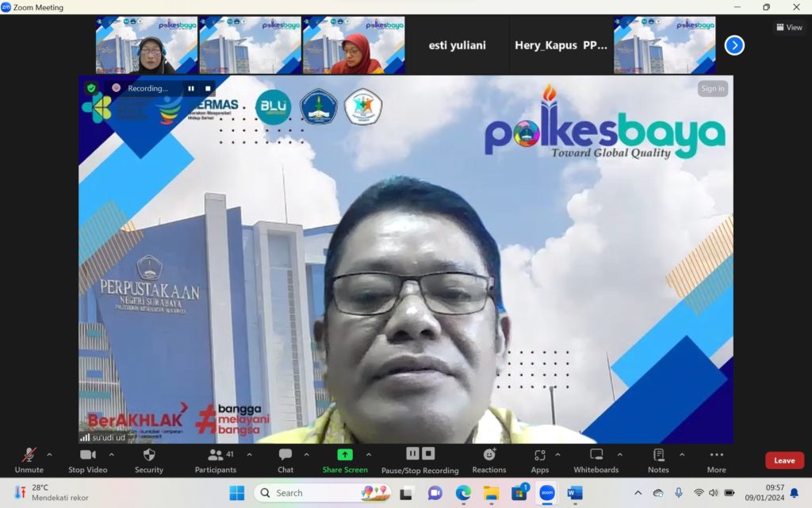
Task: Stop recording via top recording indicator
Action: click(x=208, y=89)
